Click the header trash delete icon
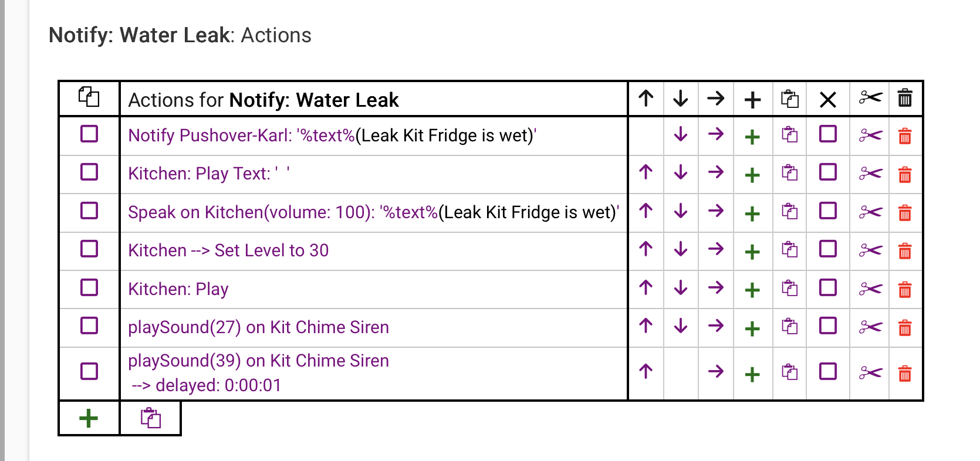The image size is (980, 461). (905, 98)
